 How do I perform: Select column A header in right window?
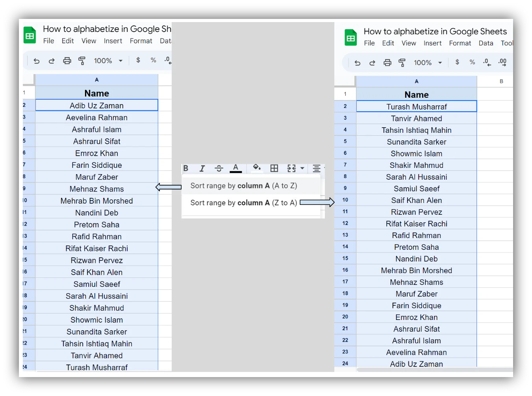pyautogui.click(x=417, y=82)
